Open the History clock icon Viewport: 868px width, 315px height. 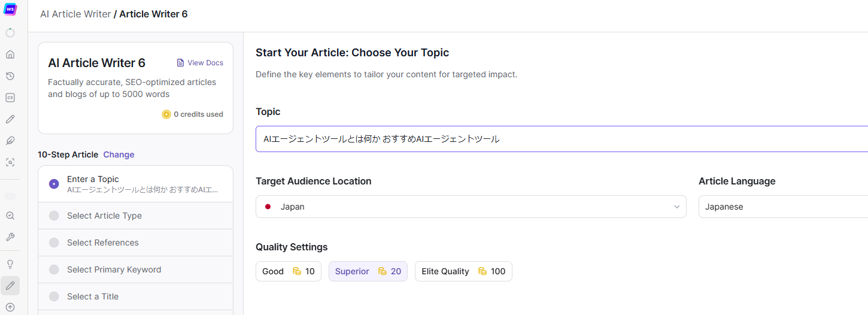pyautogui.click(x=10, y=76)
